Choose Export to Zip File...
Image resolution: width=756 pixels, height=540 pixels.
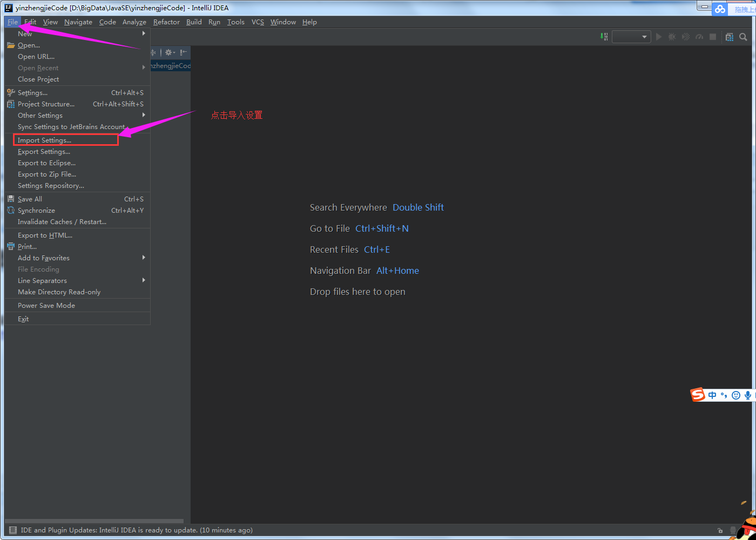pos(77,174)
